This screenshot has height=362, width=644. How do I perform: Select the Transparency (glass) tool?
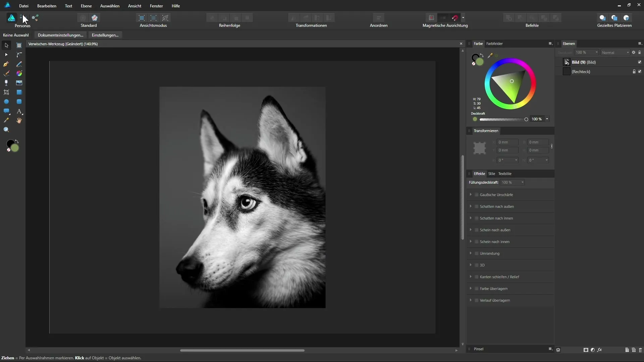(x=6, y=83)
